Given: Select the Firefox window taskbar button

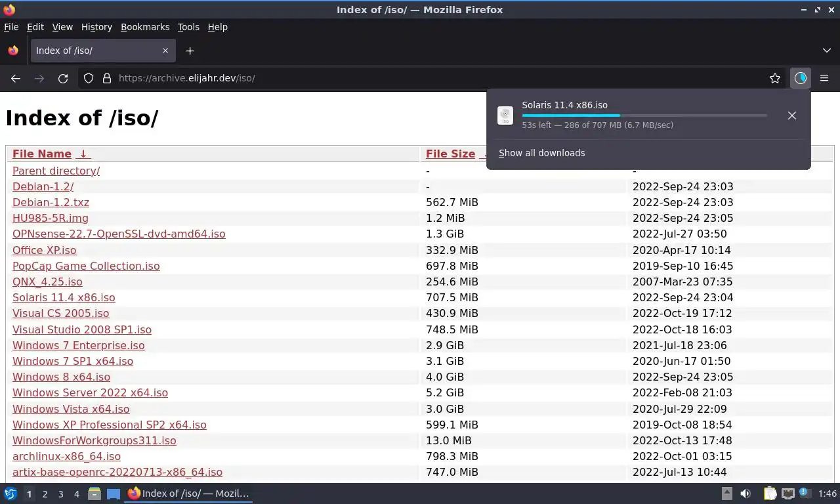Looking at the screenshot, I should (189, 493).
